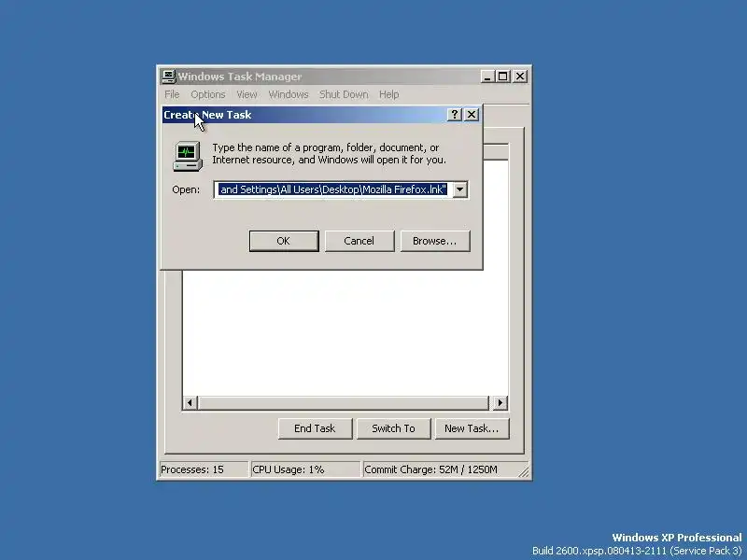This screenshot has height=560, width=747.
Task: Cancel the Create New Task dialog
Action: [359, 241]
